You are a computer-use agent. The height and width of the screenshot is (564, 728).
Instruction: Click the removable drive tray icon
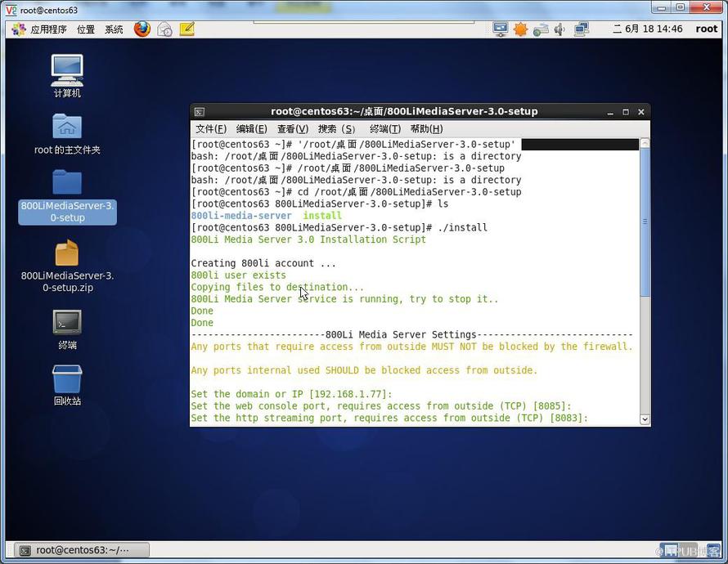[541, 30]
